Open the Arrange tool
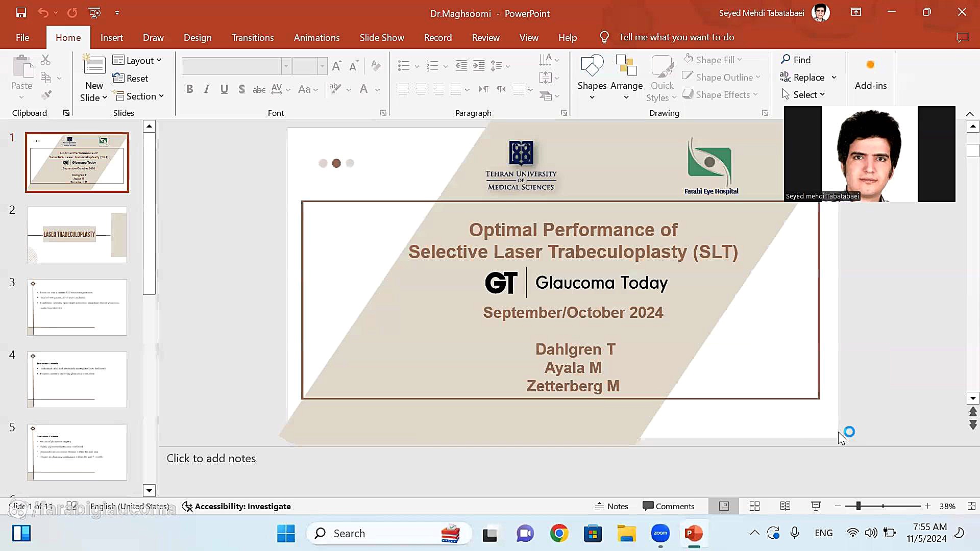The image size is (980, 551). 626,77
